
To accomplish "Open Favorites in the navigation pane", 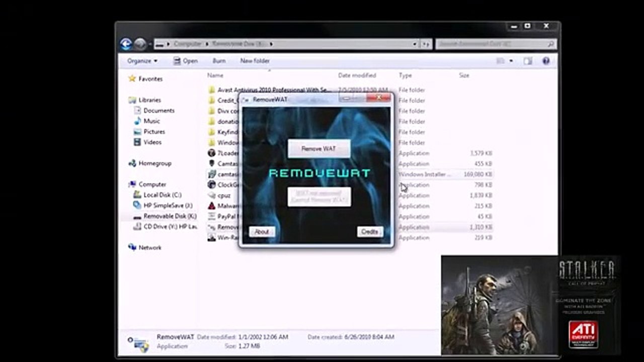I will click(x=150, y=79).
